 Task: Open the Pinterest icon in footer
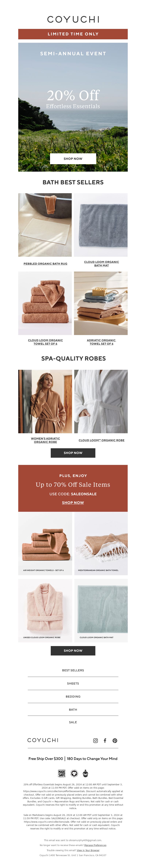tap(115, 740)
